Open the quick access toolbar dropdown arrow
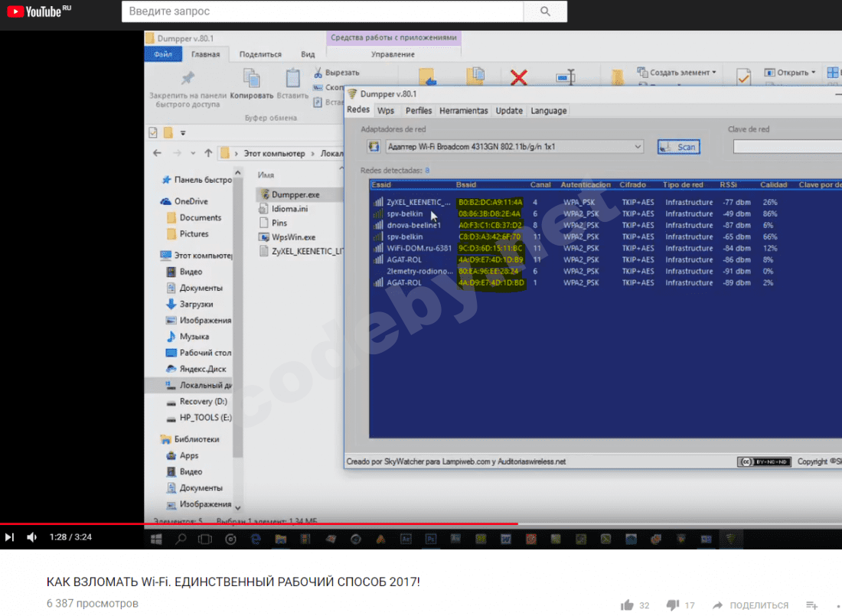This screenshot has width=842, height=616. click(183, 132)
